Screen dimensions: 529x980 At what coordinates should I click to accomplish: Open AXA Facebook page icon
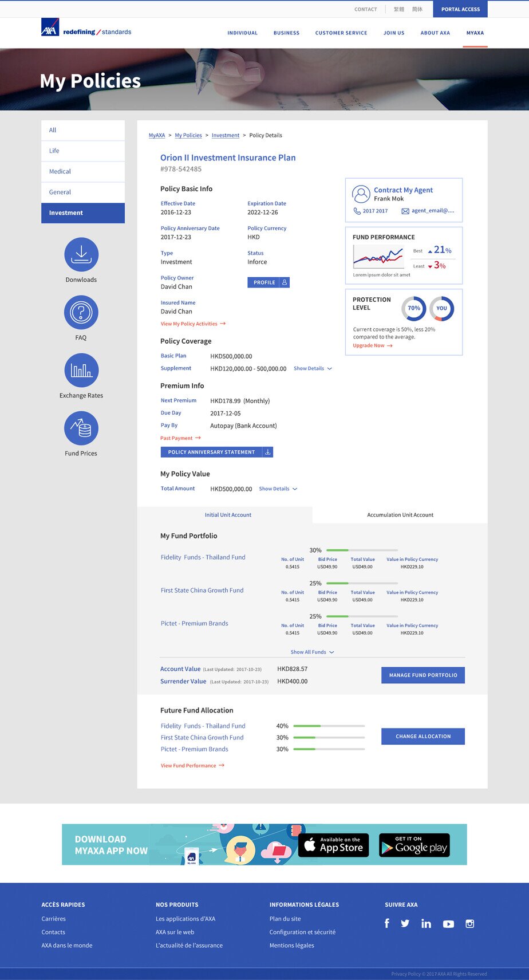point(387,923)
